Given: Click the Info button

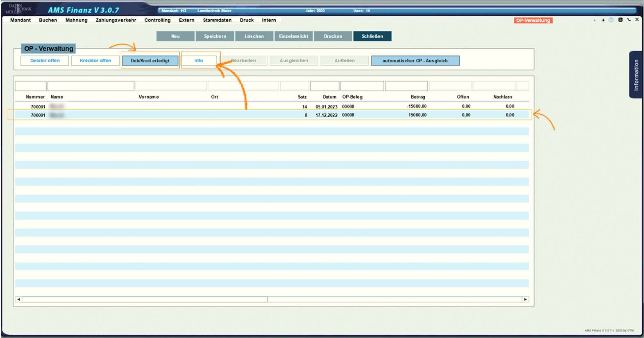Looking at the screenshot, I should point(199,61).
